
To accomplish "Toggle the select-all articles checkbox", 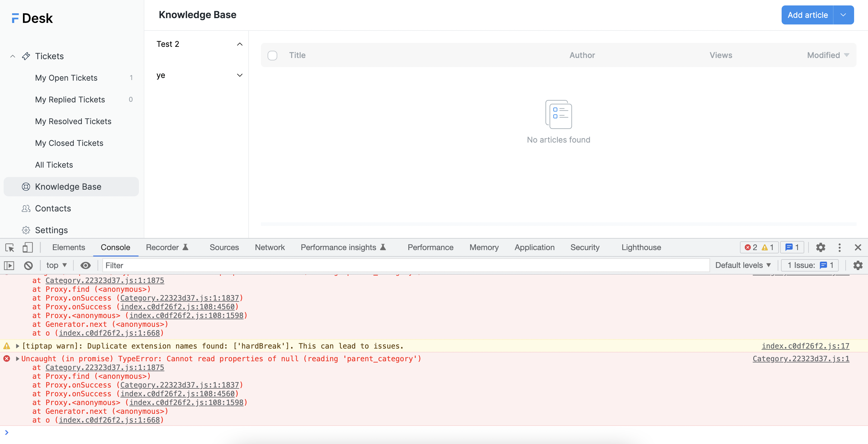I will (272, 55).
